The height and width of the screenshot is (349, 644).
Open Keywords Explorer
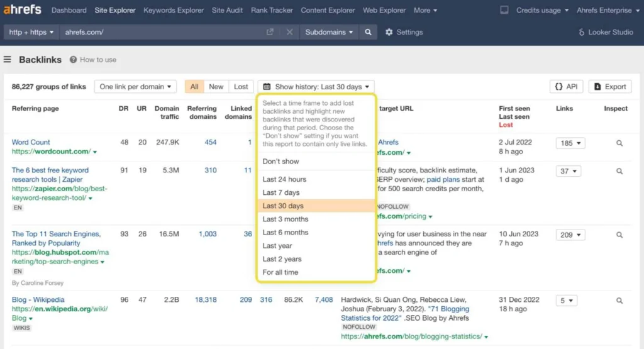[174, 10]
